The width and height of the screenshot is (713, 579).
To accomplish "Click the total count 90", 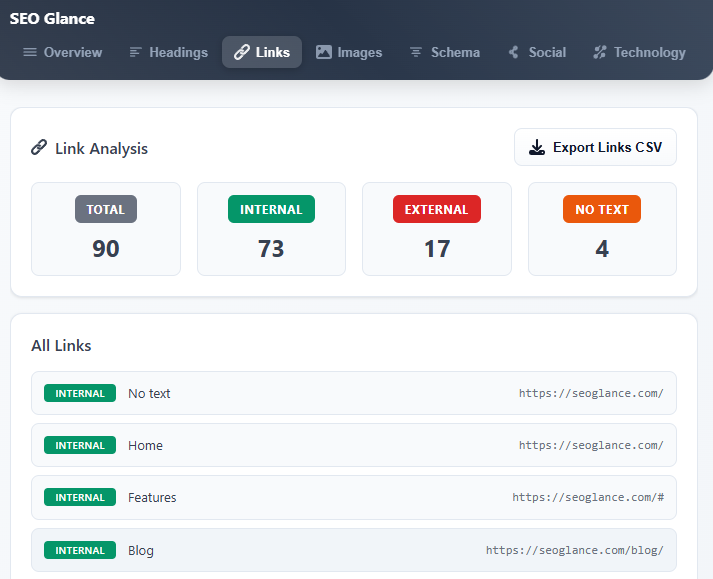I will (106, 249).
